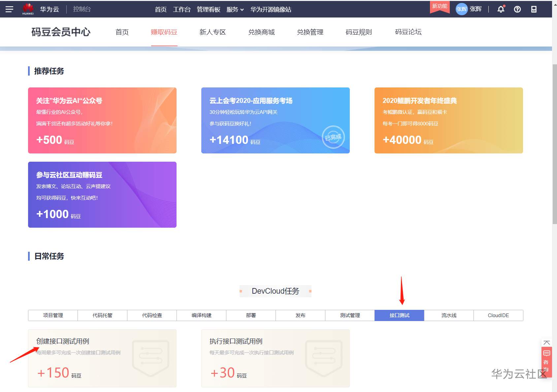Click the badge icon on 执行接口测试用例 card
The width and height of the screenshot is (557, 392).
coord(324,359)
